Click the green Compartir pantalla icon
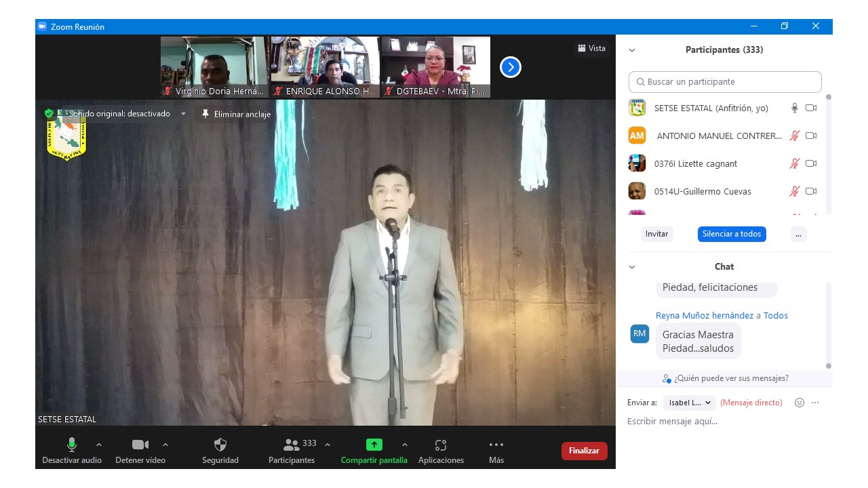The width and height of the screenshot is (868, 488). click(374, 445)
